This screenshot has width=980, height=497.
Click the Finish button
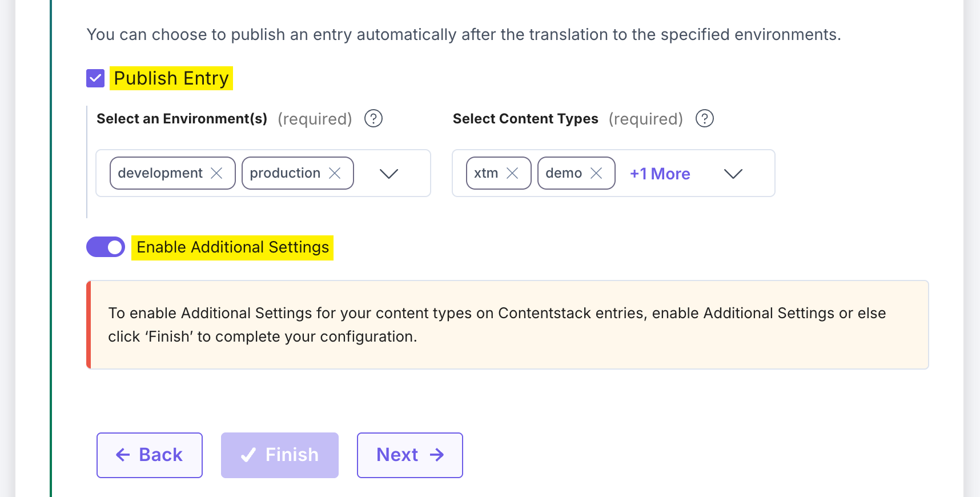tap(279, 455)
